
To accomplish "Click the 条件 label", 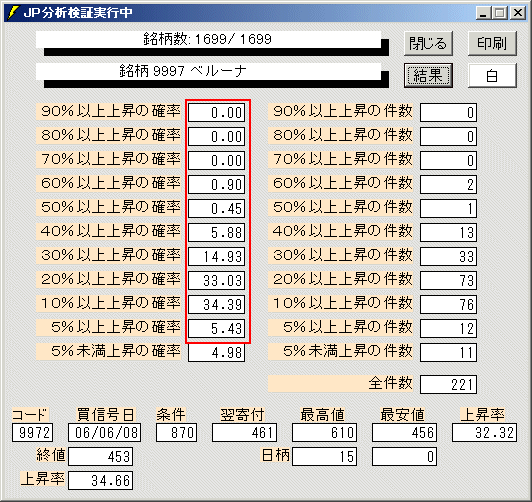I will click(171, 414).
